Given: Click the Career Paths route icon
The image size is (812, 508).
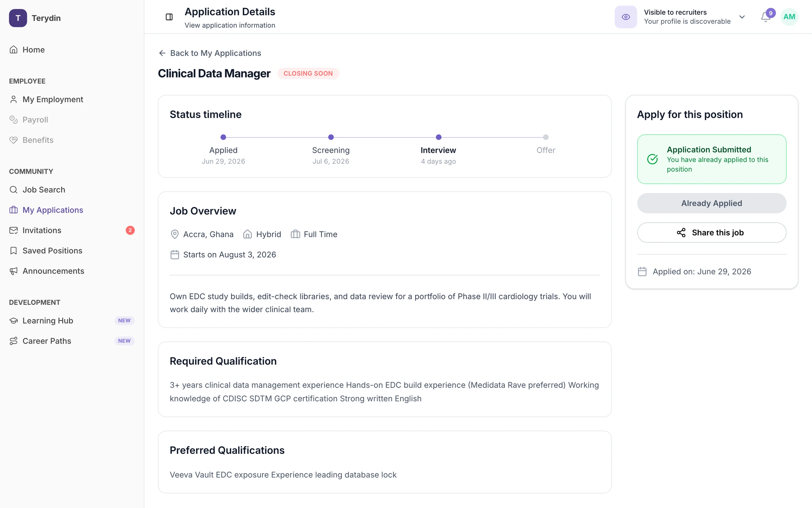Looking at the screenshot, I should point(13,341).
